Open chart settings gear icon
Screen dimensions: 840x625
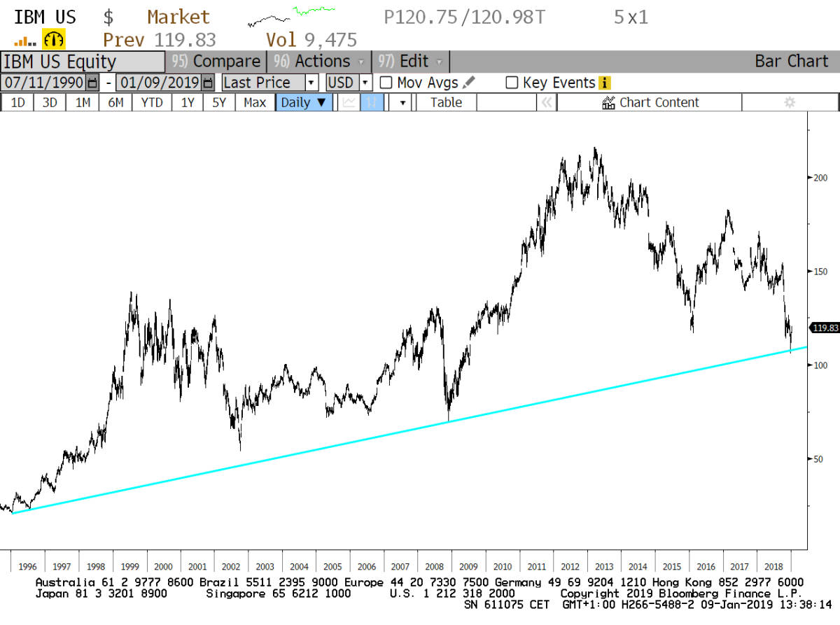click(790, 102)
